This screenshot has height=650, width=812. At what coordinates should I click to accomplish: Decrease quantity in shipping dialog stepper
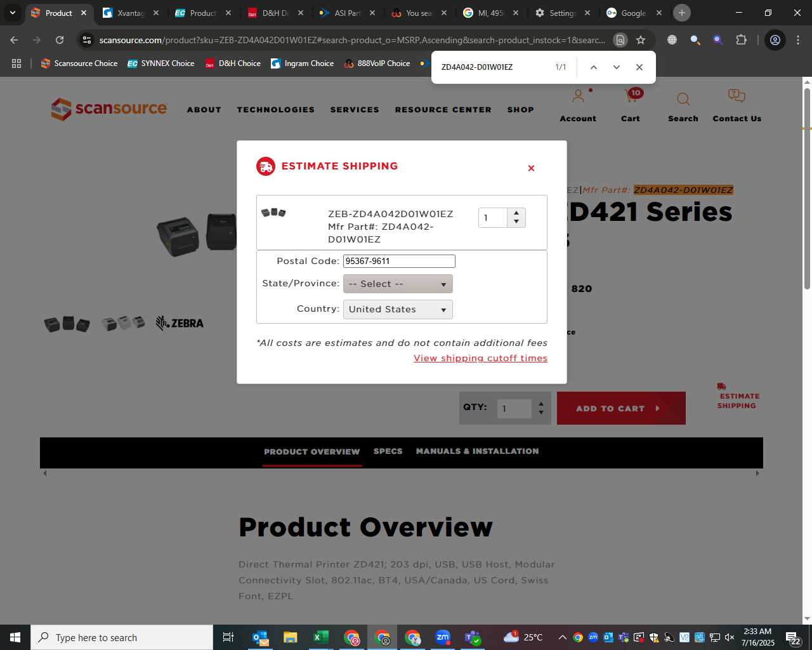click(516, 222)
